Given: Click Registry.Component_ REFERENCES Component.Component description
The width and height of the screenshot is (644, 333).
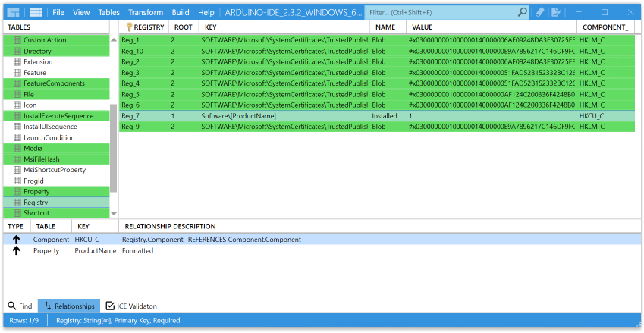Looking at the screenshot, I should click(212, 240).
